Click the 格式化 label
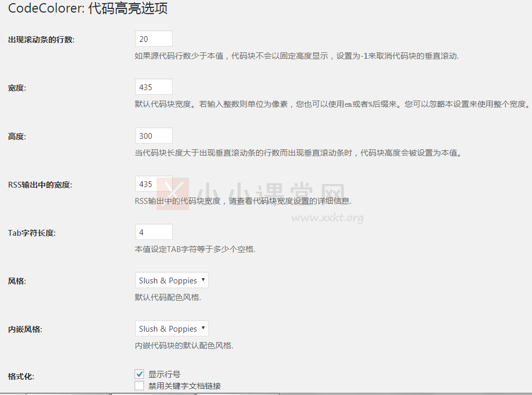532x395 pixels. click(x=21, y=377)
